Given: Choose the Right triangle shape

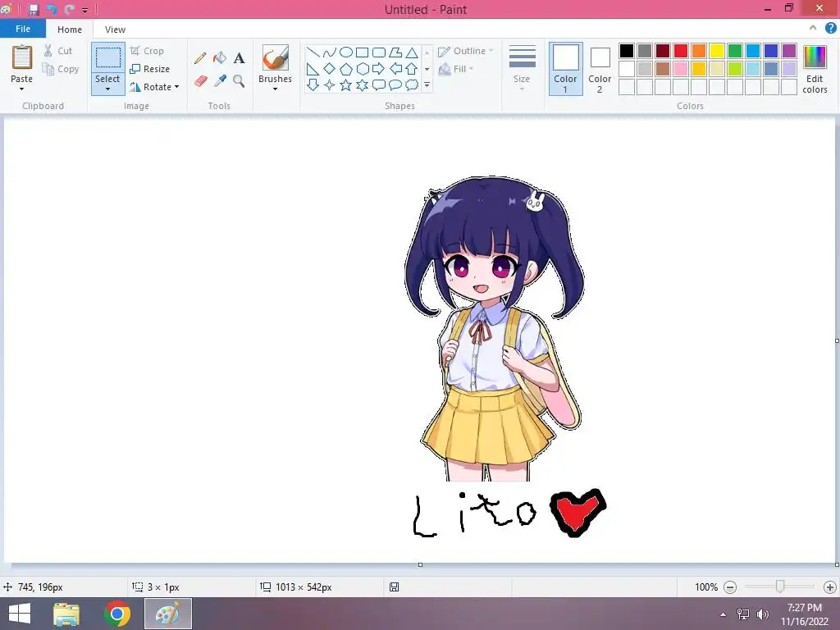Looking at the screenshot, I should (x=313, y=69).
